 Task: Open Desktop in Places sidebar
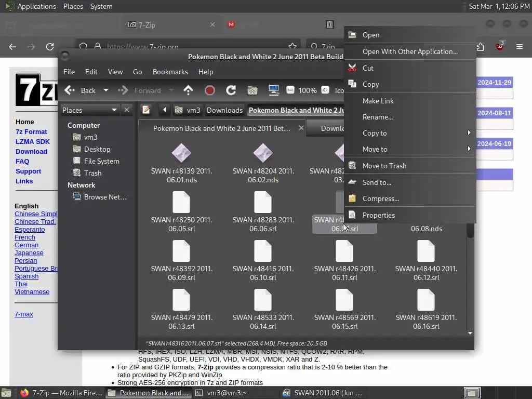click(97, 149)
